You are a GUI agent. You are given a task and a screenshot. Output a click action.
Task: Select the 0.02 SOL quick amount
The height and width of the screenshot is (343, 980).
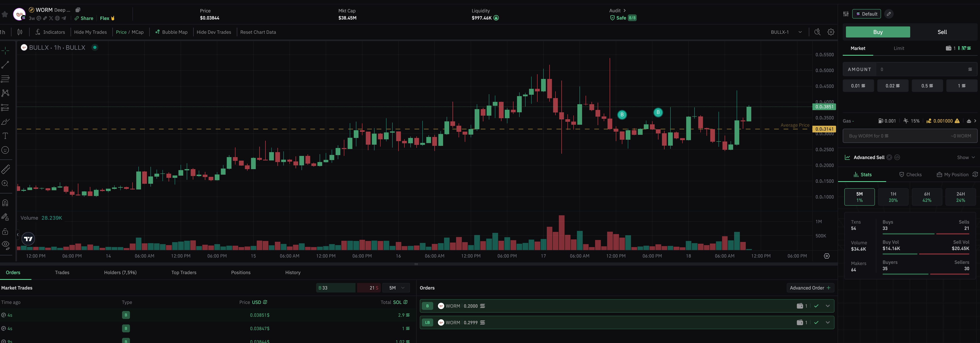[x=892, y=86]
